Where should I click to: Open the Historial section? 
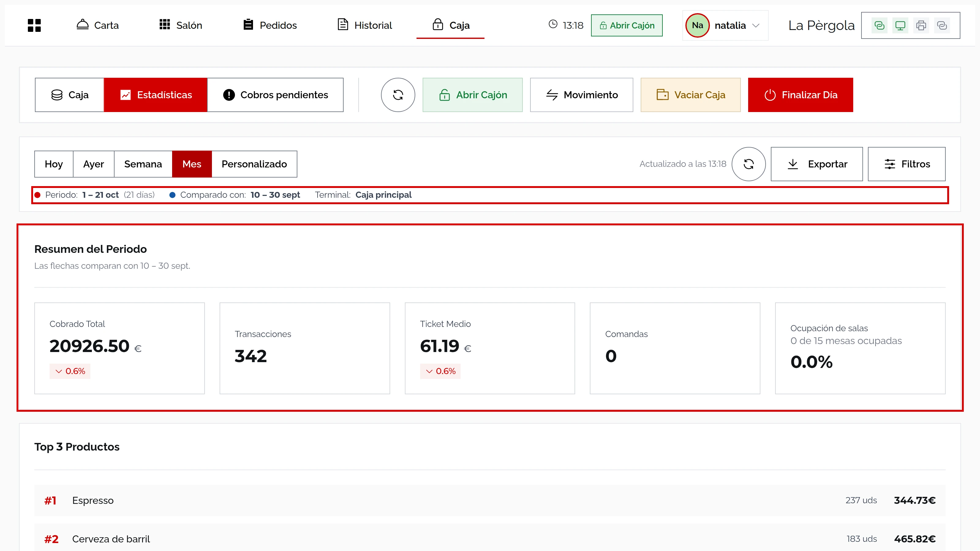tap(365, 25)
